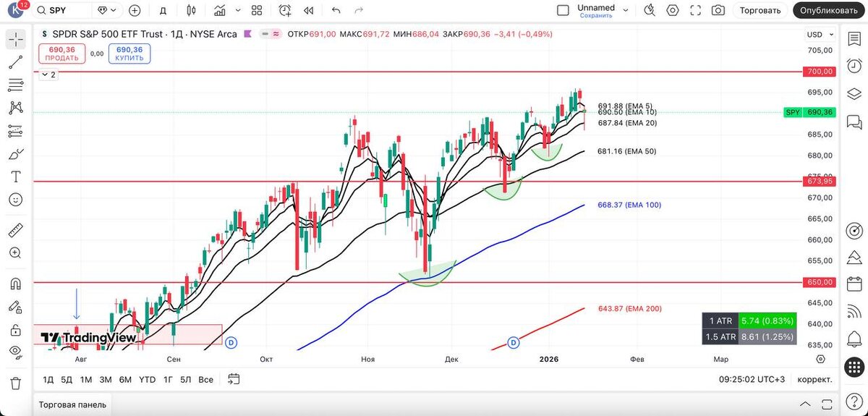Click the purple flag next to NYSE Arca
Screen dimensions: 868x416
tap(248, 33)
